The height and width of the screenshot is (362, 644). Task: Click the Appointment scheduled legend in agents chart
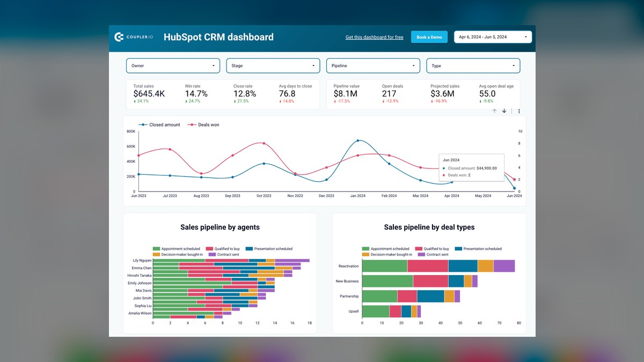pyautogui.click(x=177, y=249)
